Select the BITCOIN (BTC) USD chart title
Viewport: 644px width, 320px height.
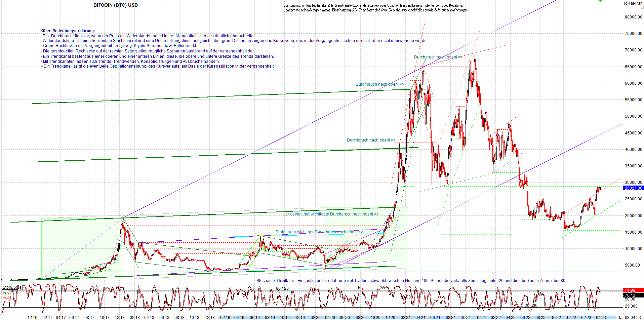(x=115, y=5)
